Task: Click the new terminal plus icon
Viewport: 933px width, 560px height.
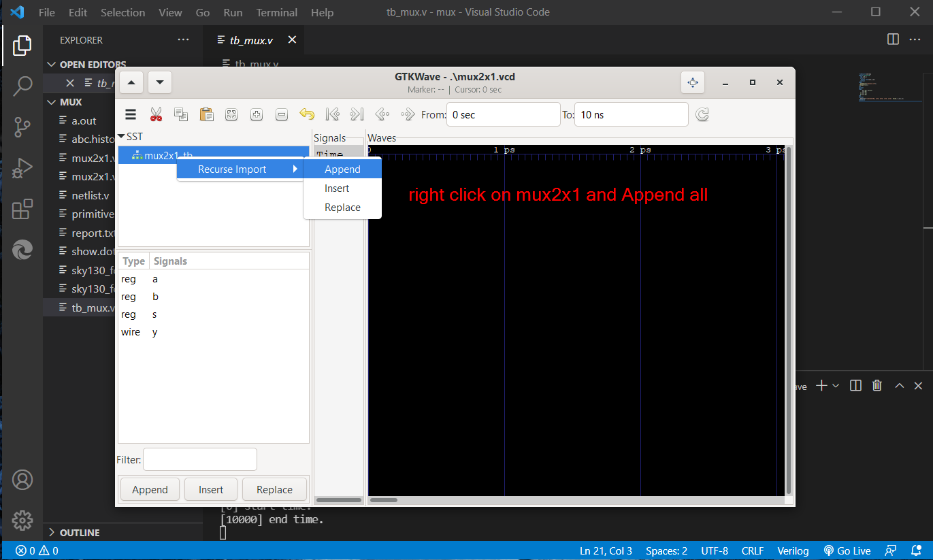Action: click(821, 385)
